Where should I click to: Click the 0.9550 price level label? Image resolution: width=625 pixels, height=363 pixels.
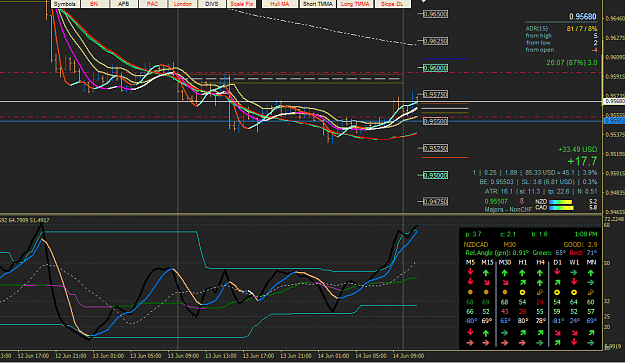click(x=435, y=121)
